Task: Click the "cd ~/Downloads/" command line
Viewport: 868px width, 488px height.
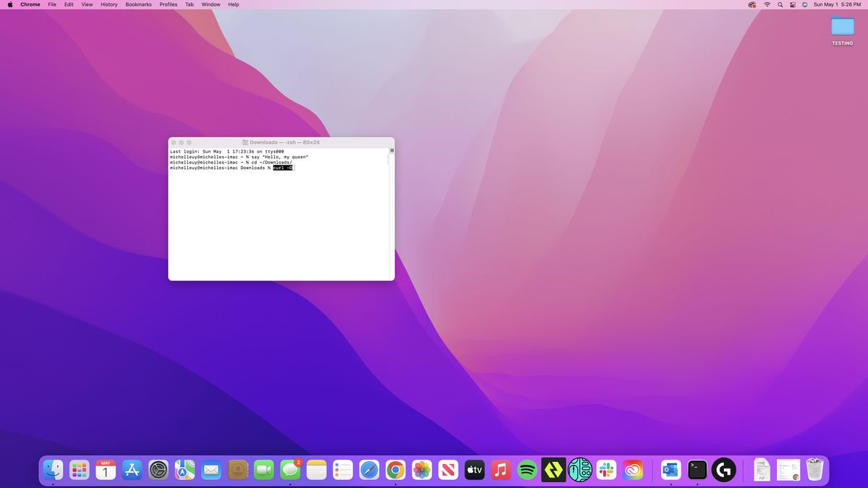Action: 231,163
